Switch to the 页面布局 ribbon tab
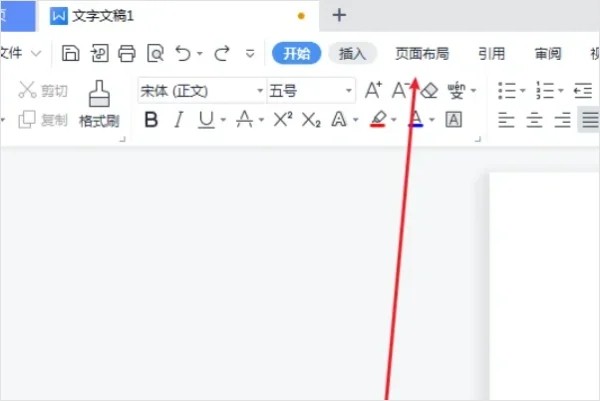600x401 pixels. pyautogui.click(x=421, y=54)
